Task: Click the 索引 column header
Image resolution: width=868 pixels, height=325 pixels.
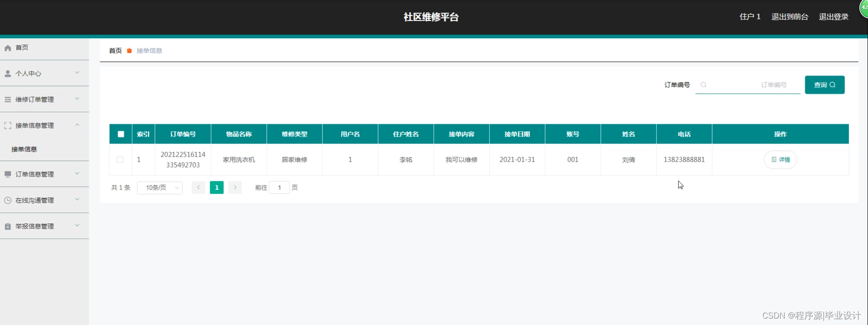Action: (x=143, y=134)
